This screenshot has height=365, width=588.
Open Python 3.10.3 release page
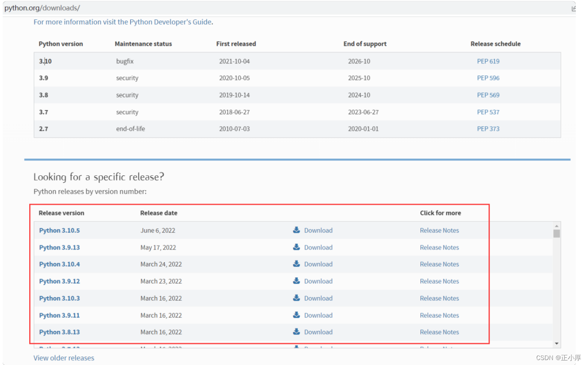pos(59,298)
